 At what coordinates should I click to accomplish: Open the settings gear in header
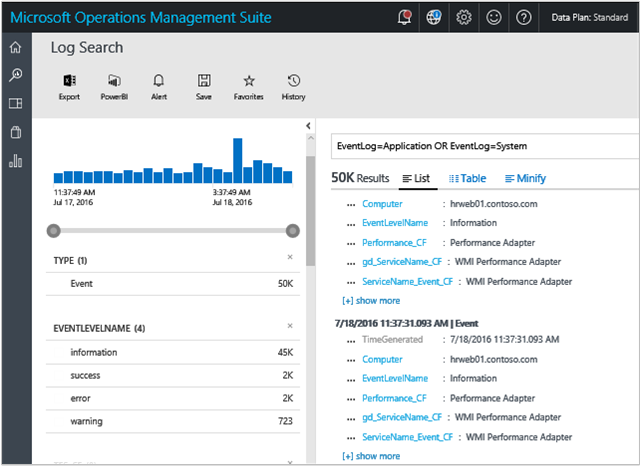point(464,17)
